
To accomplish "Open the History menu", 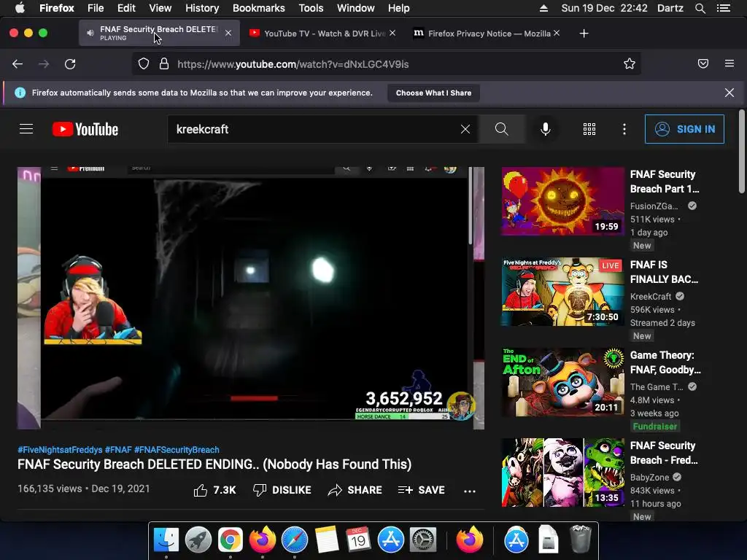I will pos(202,8).
